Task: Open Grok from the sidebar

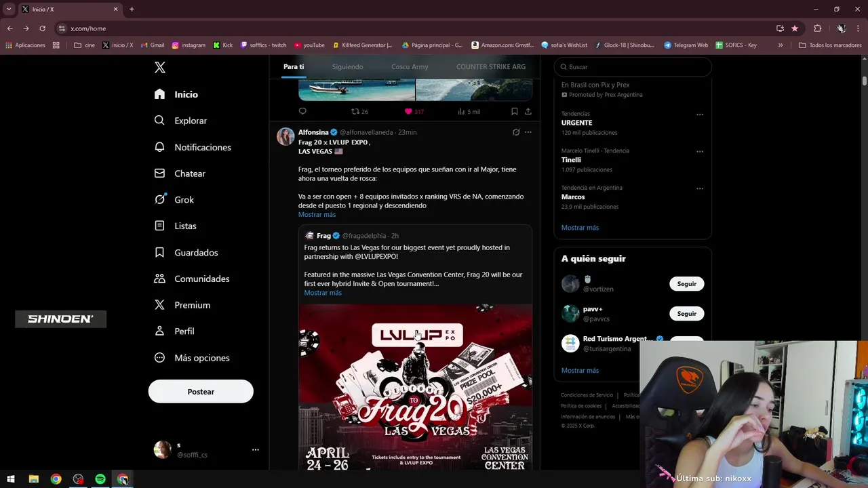Action: pos(174,200)
